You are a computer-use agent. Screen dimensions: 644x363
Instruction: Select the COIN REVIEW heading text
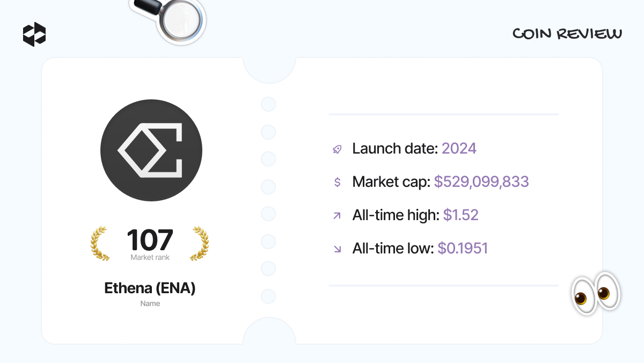[x=567, y=34]
